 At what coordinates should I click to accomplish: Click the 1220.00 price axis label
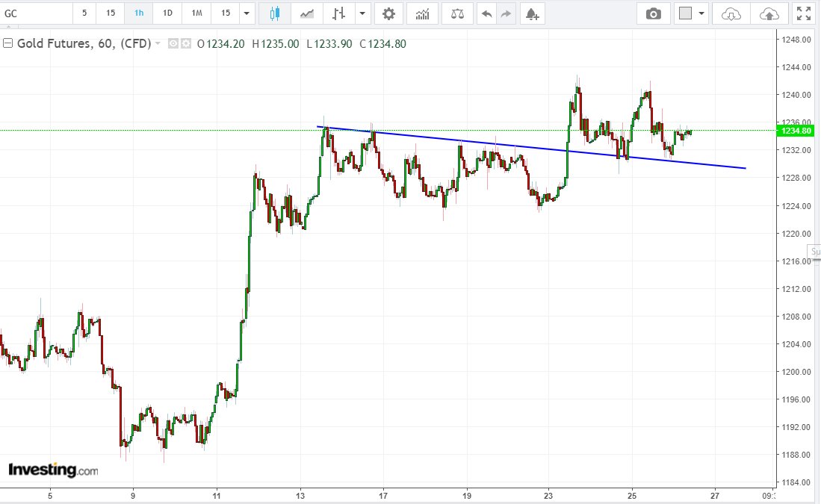pos(796,234)
